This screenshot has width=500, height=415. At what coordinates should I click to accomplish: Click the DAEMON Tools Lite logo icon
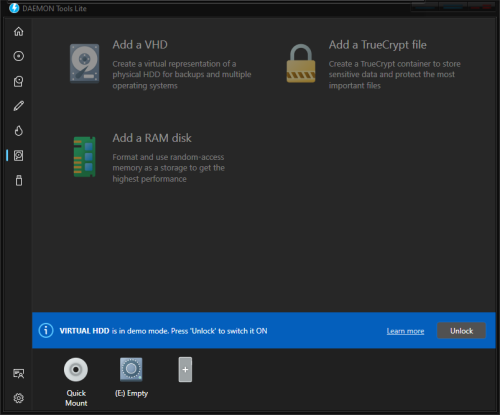14,8
